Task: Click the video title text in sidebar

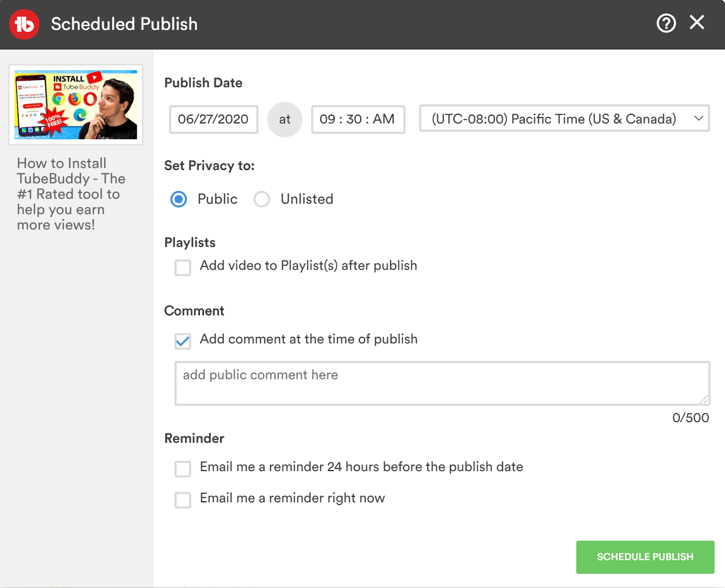Action: pyautogui.click(x=71, y=194)
